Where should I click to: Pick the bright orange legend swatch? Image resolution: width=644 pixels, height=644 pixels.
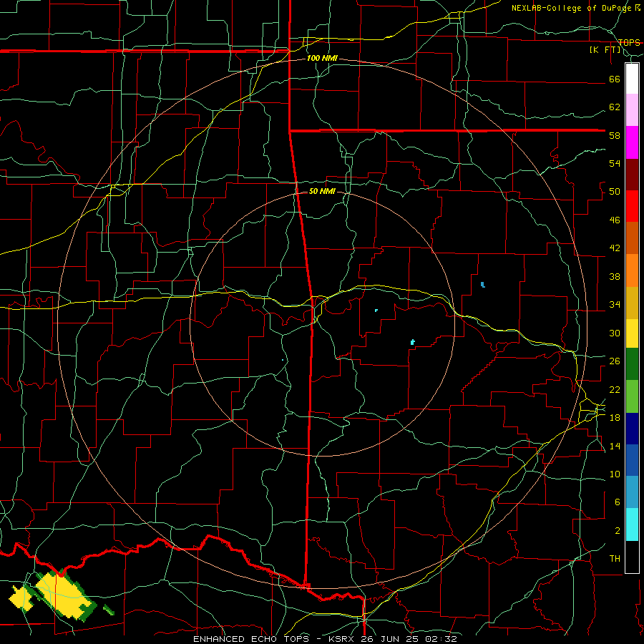(x=632, y=270)
